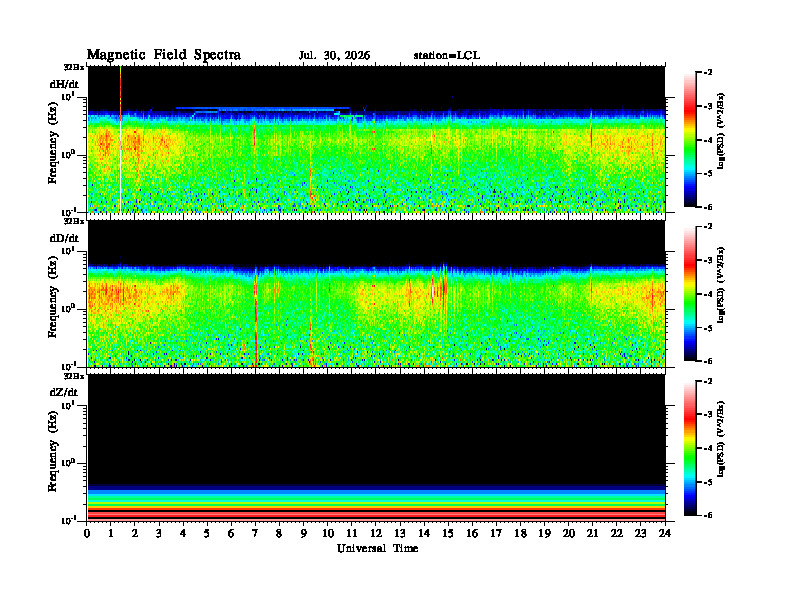Click hour 0 tick label on Universal Time axis
Viewport: 792px width, 612px height.
[x=87, y=533]
